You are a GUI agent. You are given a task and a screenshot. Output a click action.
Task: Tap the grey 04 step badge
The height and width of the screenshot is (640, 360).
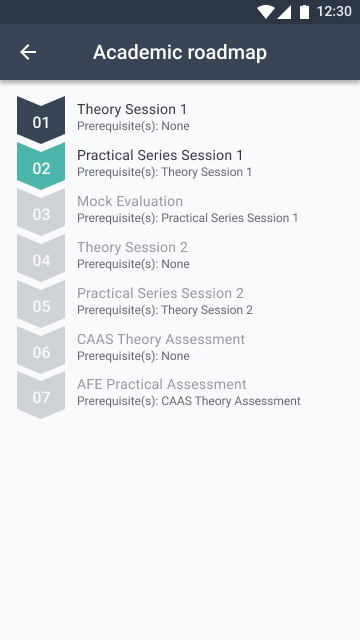pyautogui.click(x=41, y=258)
